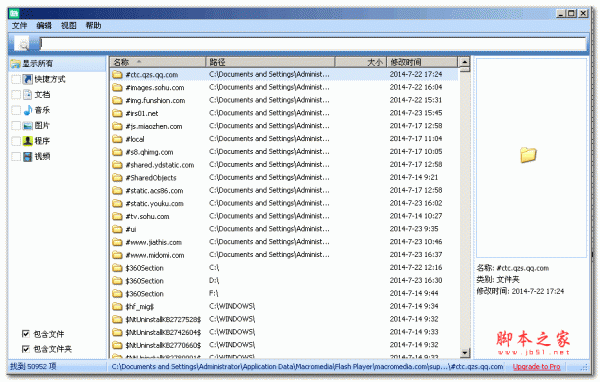The height and width of the screenshot is (382, 600).
Task: Select the #SharedObjects row name
Action: pos(151,178)
